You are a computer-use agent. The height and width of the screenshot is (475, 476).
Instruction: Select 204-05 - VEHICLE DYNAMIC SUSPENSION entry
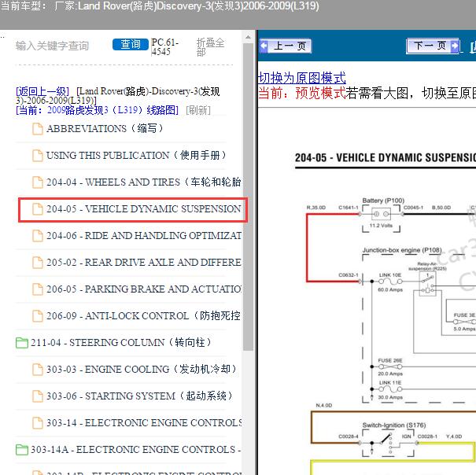tap(144, 209)
